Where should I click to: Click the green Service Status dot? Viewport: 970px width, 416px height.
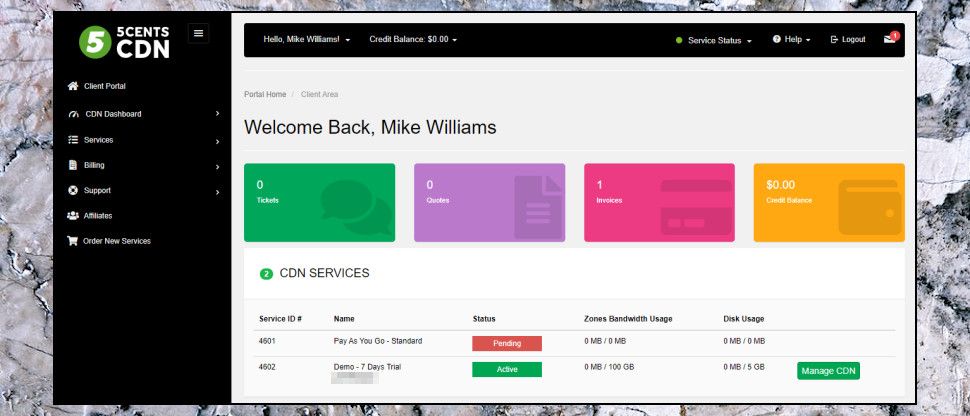pyautogui.click(x=679, y=40)
